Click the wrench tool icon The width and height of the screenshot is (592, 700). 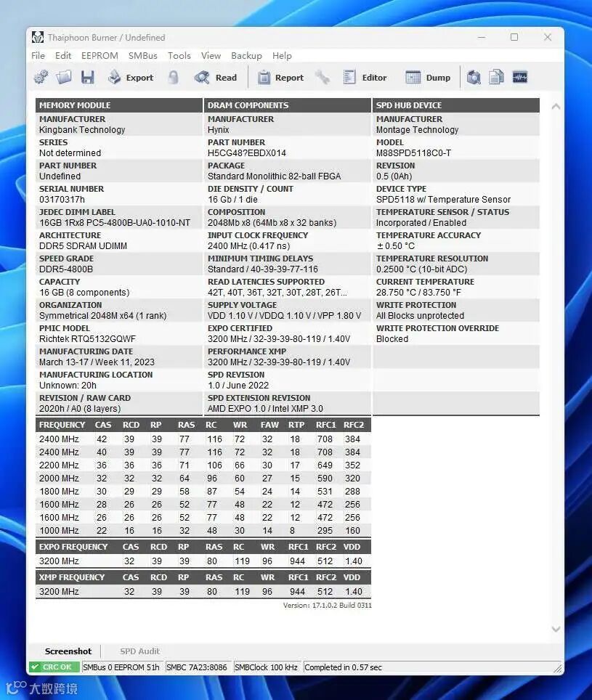(x=323, y=77)
